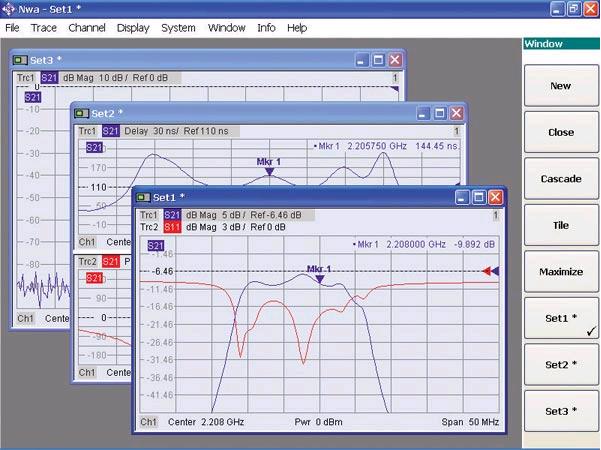Open the Display menu
This screenshot has width=601, height=450.
pyautogui.click(x=132, y=28)
